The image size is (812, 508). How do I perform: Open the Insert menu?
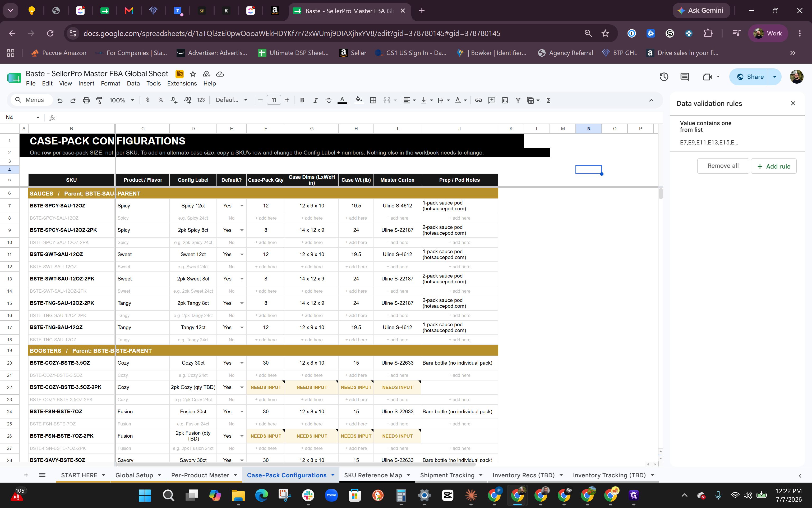click(x=86, y=84)
